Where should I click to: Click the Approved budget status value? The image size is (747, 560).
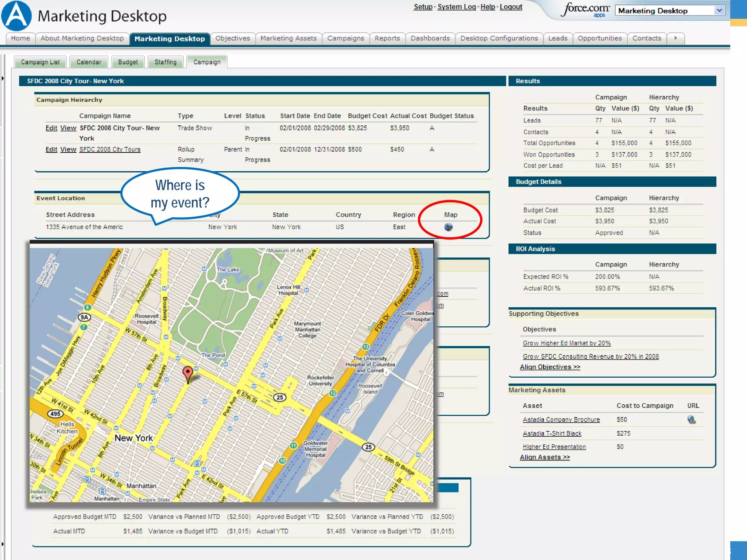(609, 233)
